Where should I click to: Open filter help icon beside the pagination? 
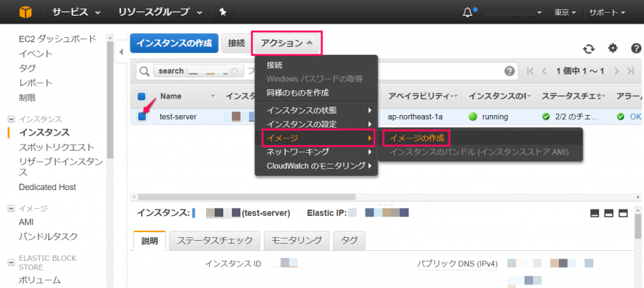509,71
